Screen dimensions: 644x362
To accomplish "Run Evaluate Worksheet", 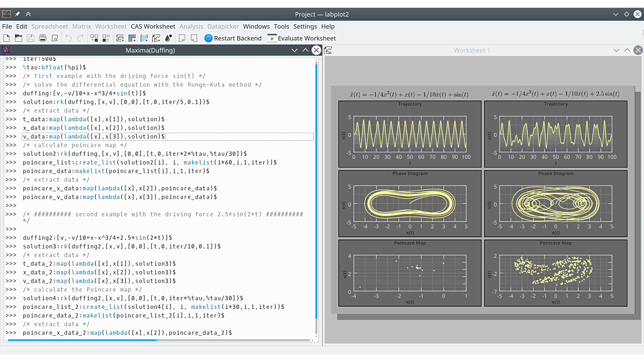I will [x=301, y=38].
